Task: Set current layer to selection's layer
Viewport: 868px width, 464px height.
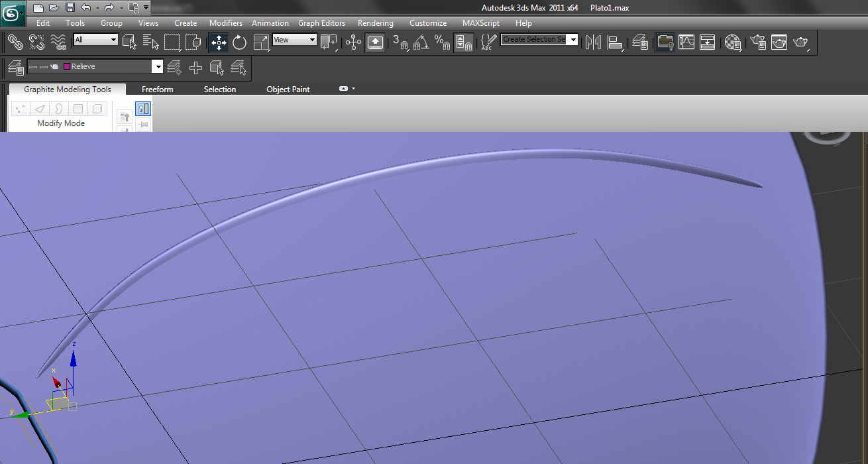Action: pyautogui.click(x=239, y=67)
